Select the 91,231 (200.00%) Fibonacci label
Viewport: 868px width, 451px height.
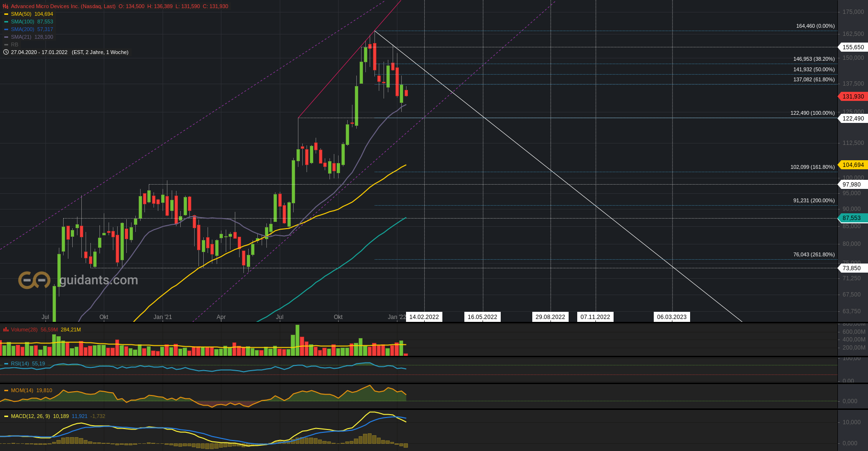tap(814, 200)
